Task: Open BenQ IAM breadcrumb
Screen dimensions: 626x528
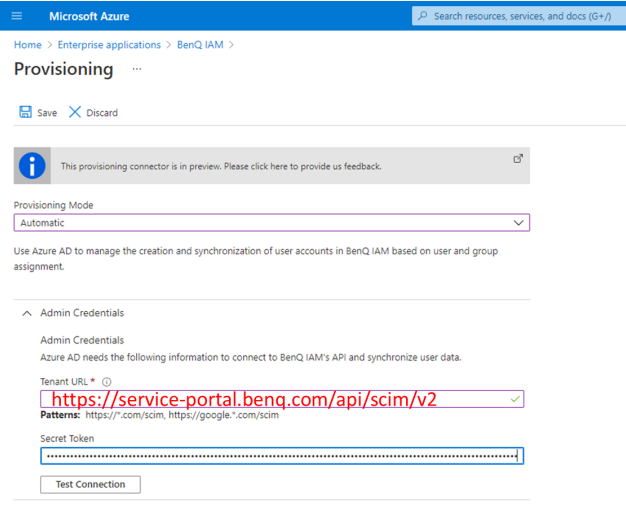Action: [x=200, y=45]
